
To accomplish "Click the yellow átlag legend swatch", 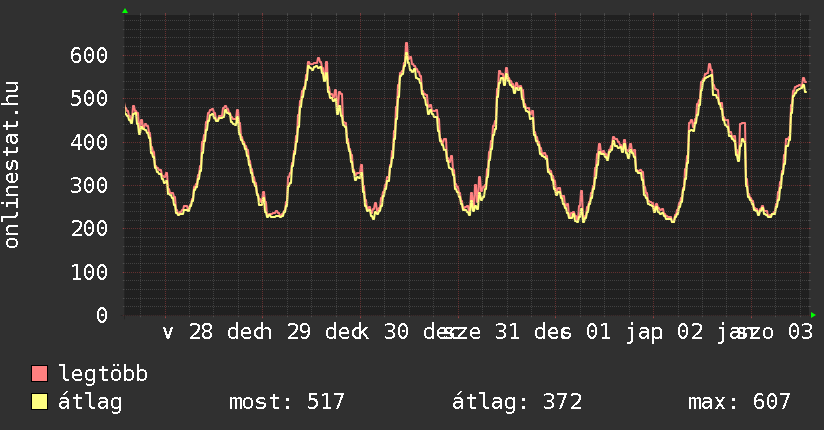I will click(40, 402).
